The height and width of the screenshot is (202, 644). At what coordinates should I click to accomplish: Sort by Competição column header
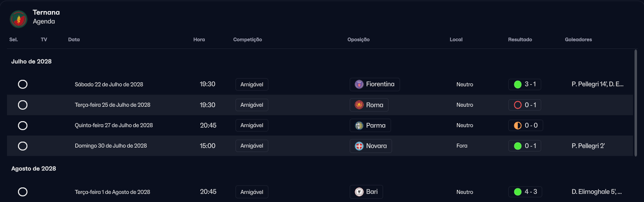pyautogui.click(x=248, y=40)
